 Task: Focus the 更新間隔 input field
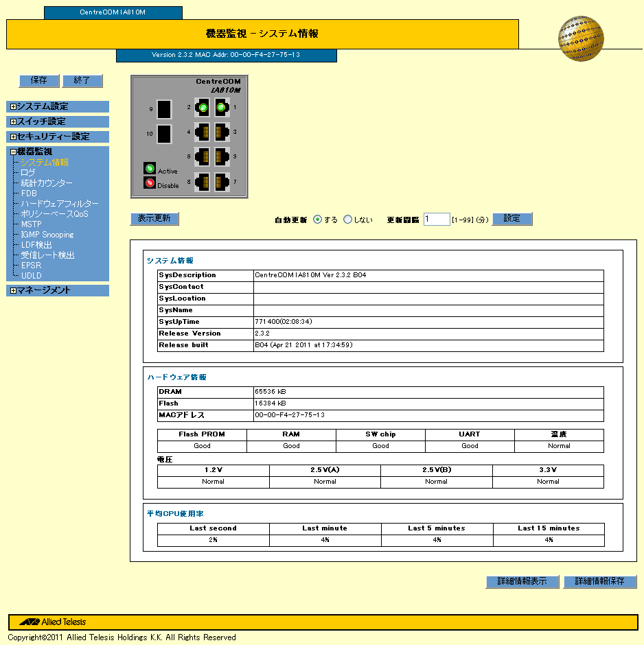coord(437,219)
